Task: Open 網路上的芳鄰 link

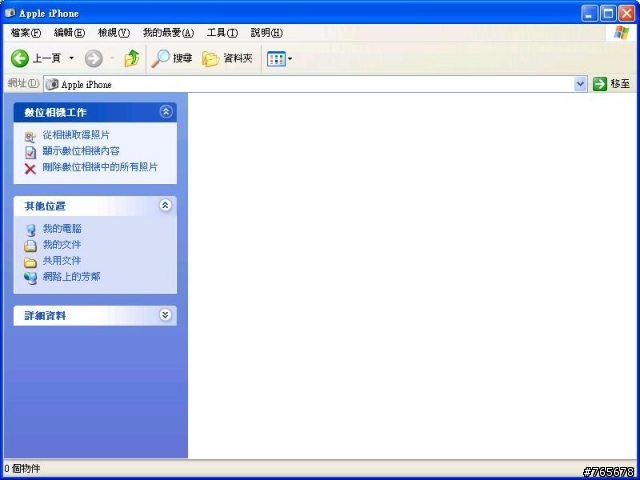Action: tap(71, 277)
